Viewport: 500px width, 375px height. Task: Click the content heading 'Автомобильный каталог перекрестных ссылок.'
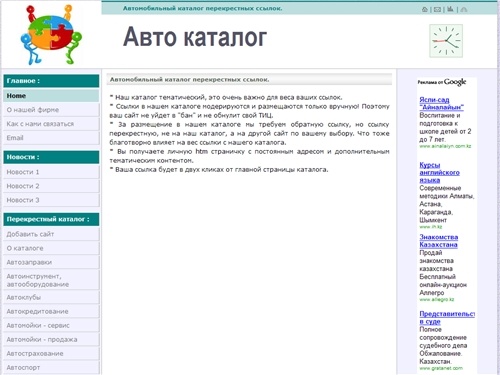(189, 80)
